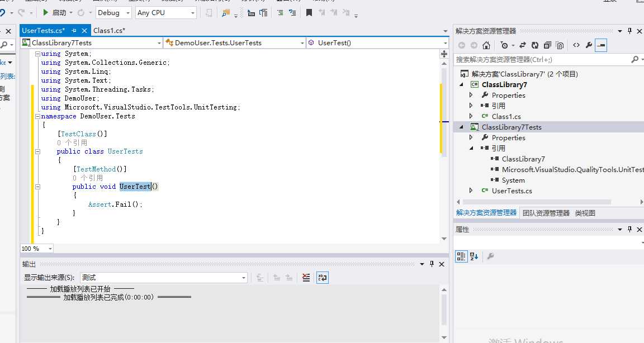The height and width of the screenshot is (343, 644).
Task: Click the property pages wrench icon in Properties panel
Action: 490,256
